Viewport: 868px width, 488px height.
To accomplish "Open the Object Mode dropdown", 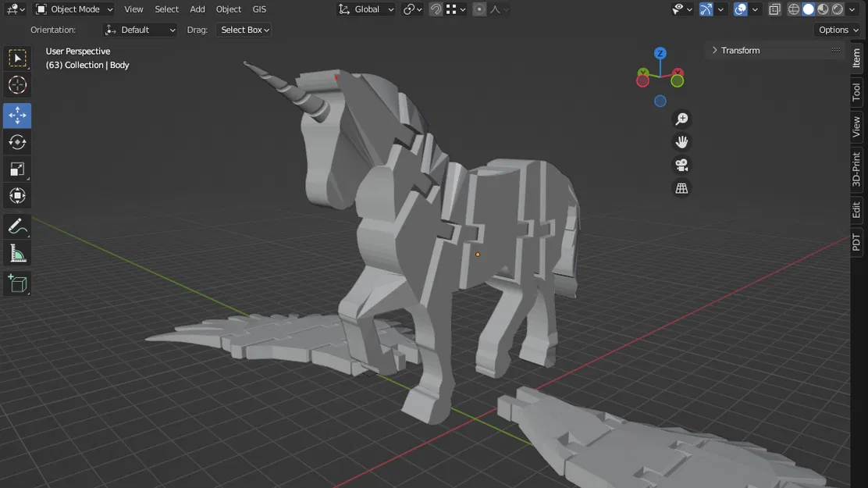I will 73,9.
